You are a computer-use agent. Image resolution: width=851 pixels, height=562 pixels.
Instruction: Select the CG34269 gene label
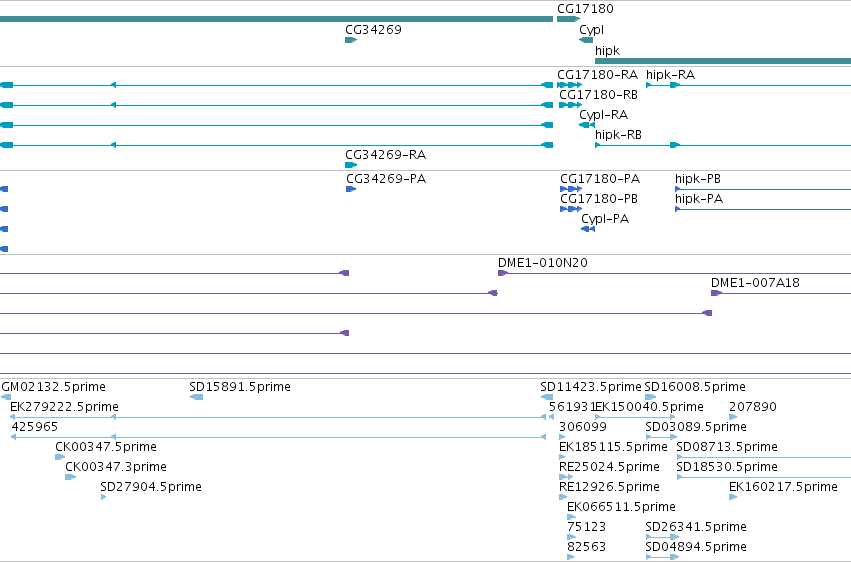pyautogui.click(x=373, y=29)
